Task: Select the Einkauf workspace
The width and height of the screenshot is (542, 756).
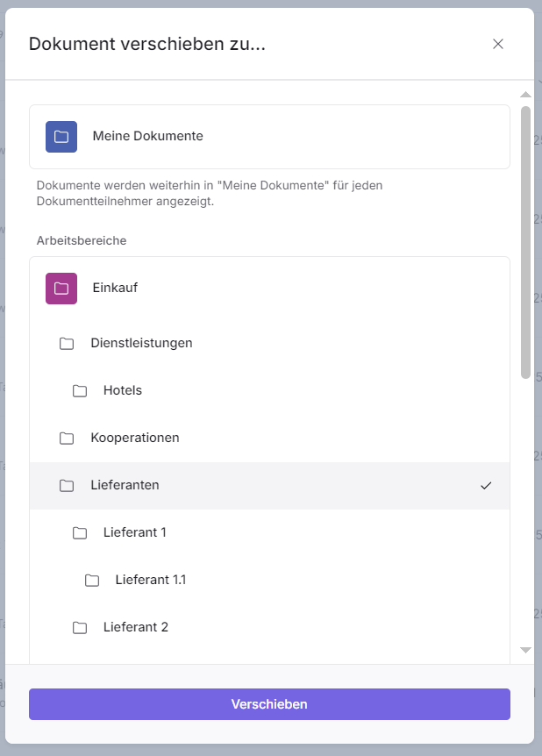Action: (x=115, y=288)
